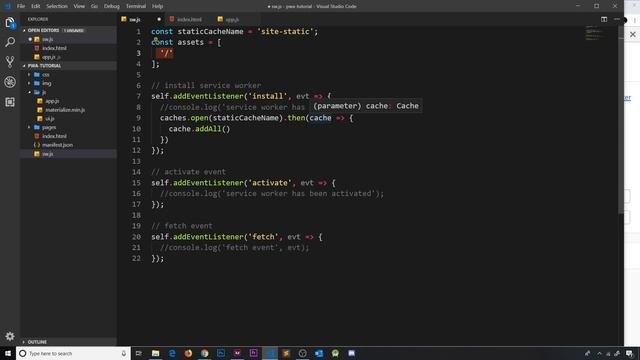Open the Help menu
The image size is (640, 360).
pos(158,6)
